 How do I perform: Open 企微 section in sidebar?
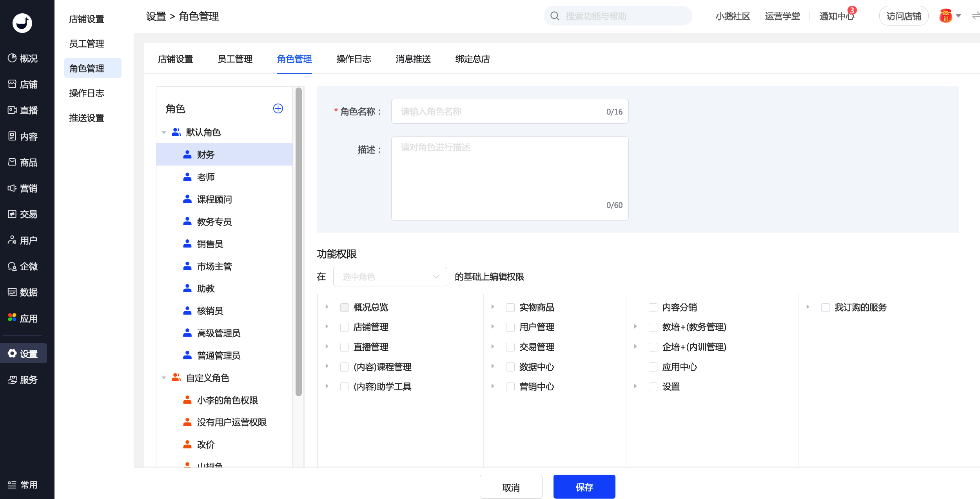(x=23, y=266)
